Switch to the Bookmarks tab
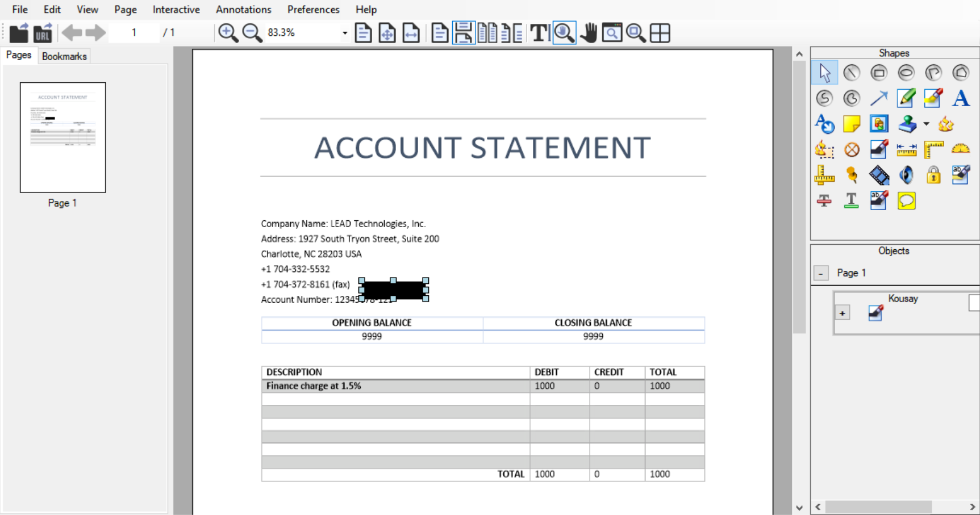 64,56
